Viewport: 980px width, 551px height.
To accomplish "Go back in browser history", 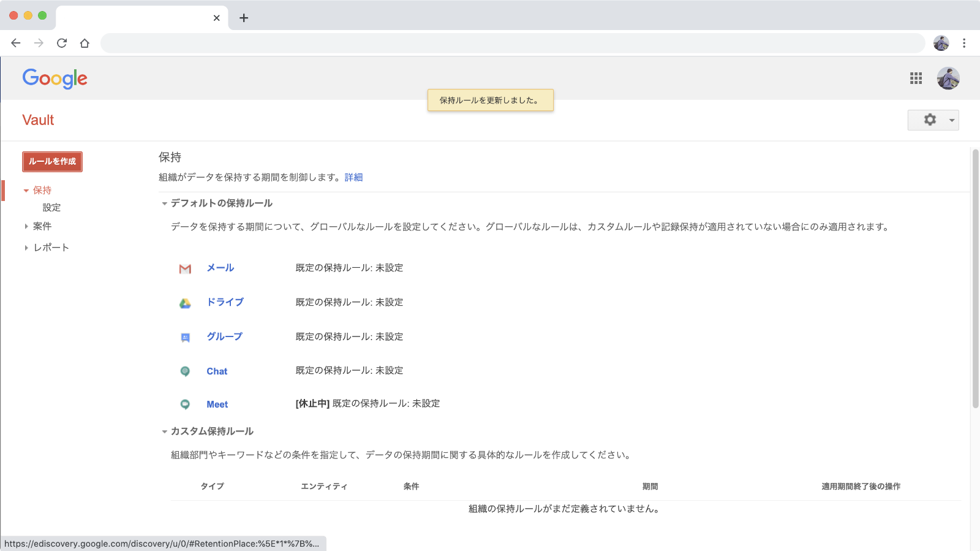I will click(16, 43).
